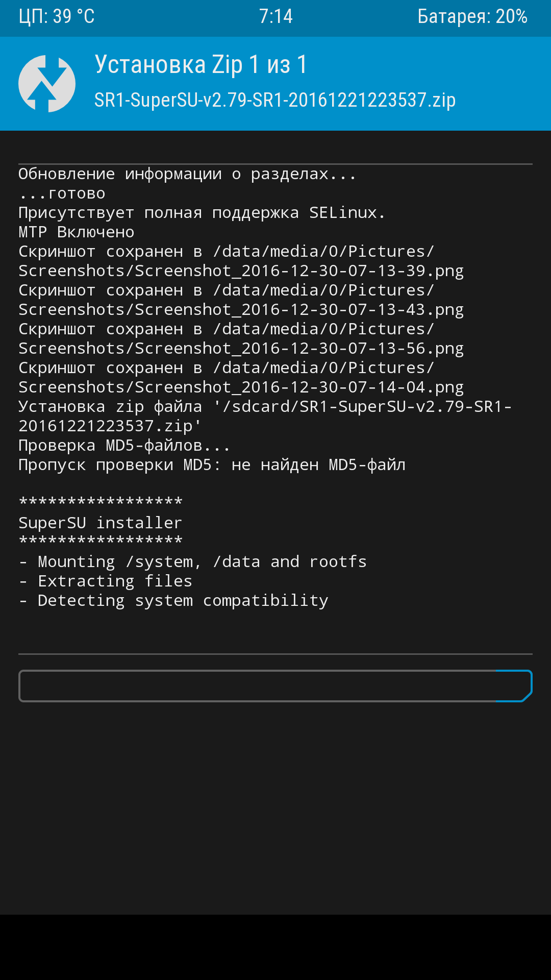Click the installation progress bar
551x980 pixels.
275,686
